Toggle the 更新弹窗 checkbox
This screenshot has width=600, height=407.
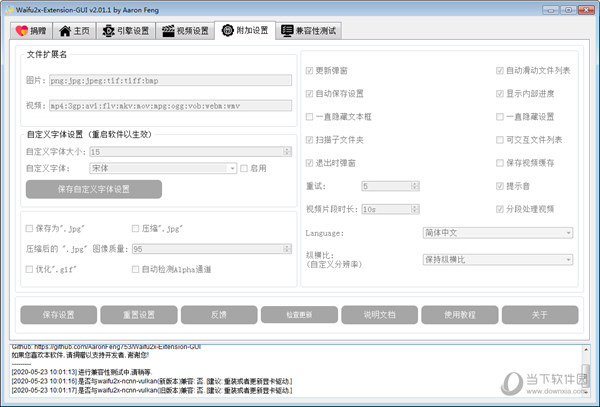click(x=310, y=71)
